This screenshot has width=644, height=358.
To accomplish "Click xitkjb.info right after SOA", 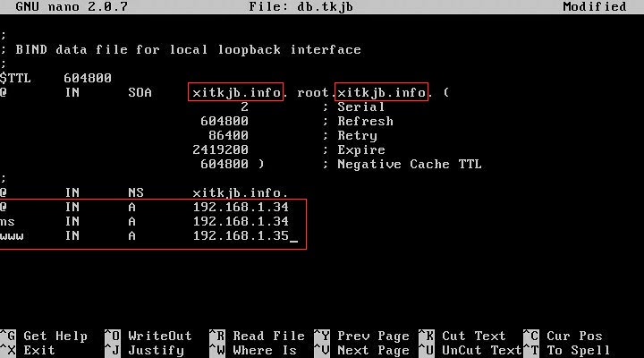I will point(236,92).
